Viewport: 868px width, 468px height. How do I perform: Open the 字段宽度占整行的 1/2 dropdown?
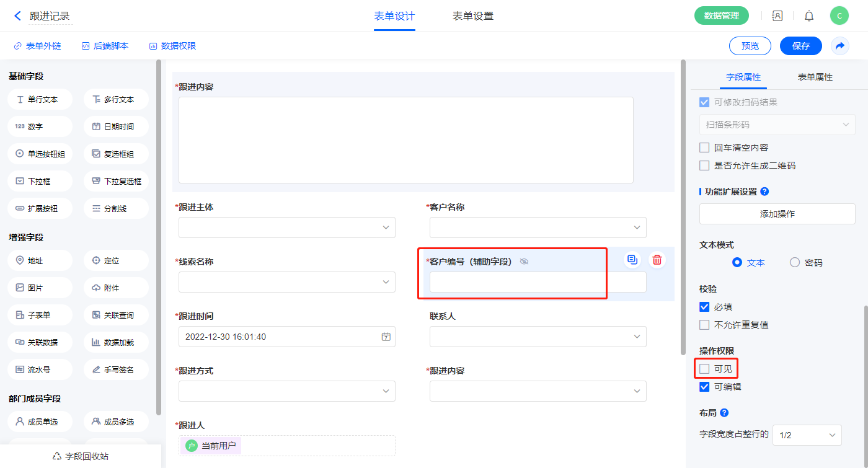click(807, 435)
